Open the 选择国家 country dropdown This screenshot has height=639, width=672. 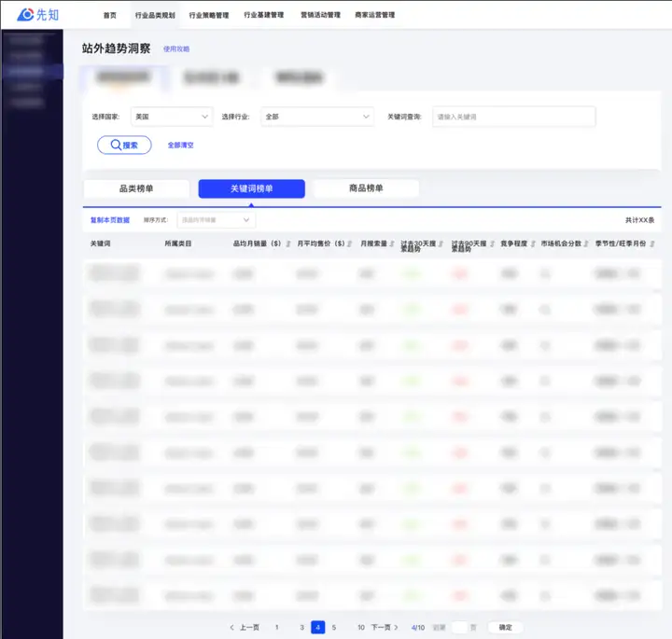172,117
